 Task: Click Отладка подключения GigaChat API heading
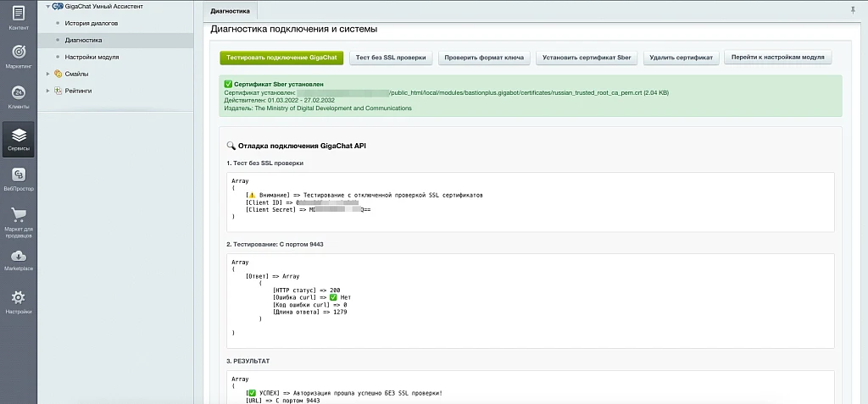point(296,147)
